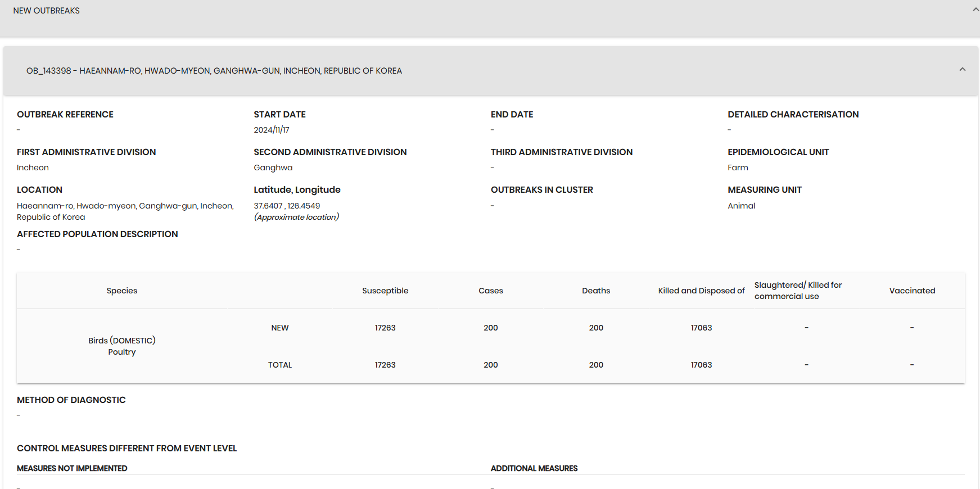
Task: Click the MEASURES NOT IMPLEMENTED label
Action: point(72,468)
